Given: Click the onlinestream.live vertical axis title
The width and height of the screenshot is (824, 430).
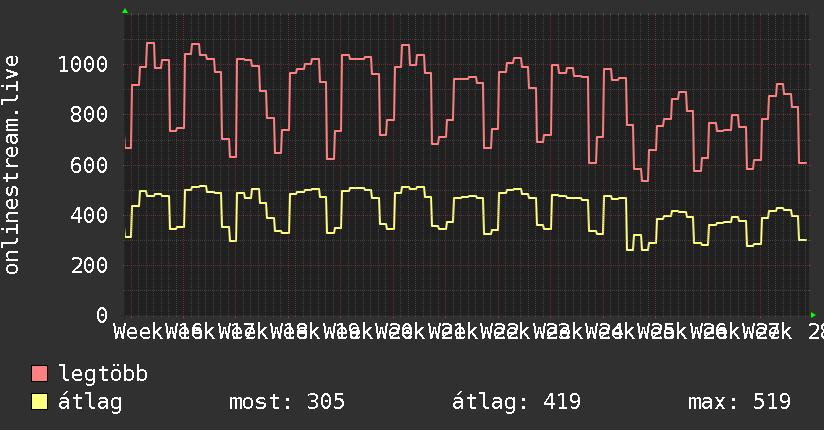Looking at the screenshot, I should pyautogui.click(x=12, y=165).
